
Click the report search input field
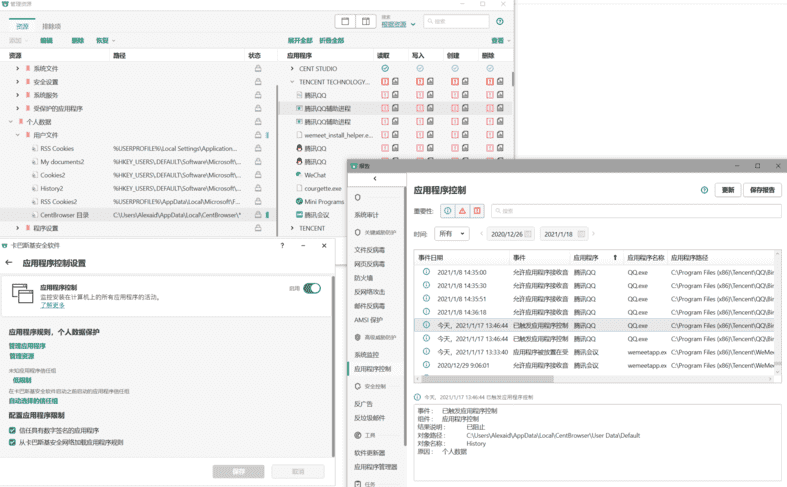point(636,211)
